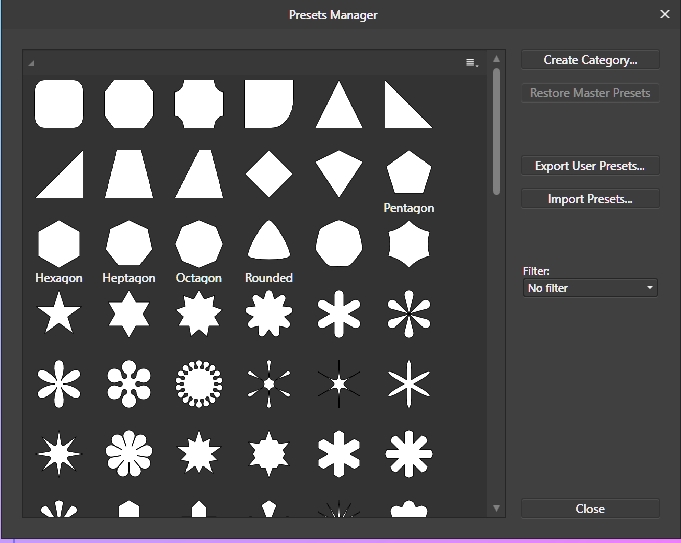
Task: Select the symmetric trapezoid preset
Action: [129, 174]
